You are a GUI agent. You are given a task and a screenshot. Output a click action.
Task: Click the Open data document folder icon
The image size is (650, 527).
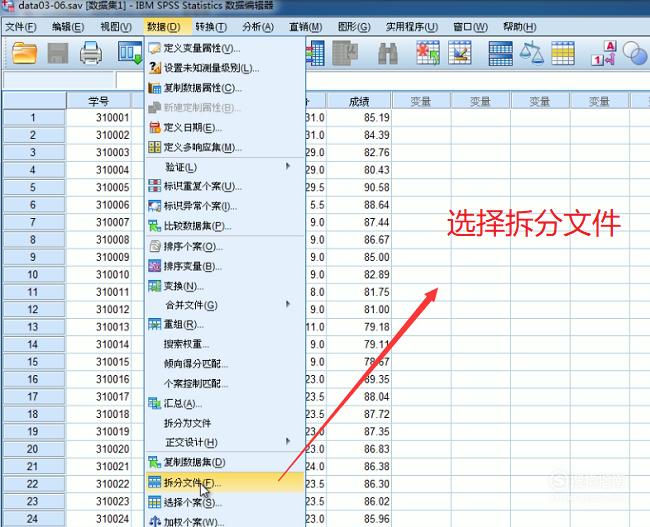(24, 52)
